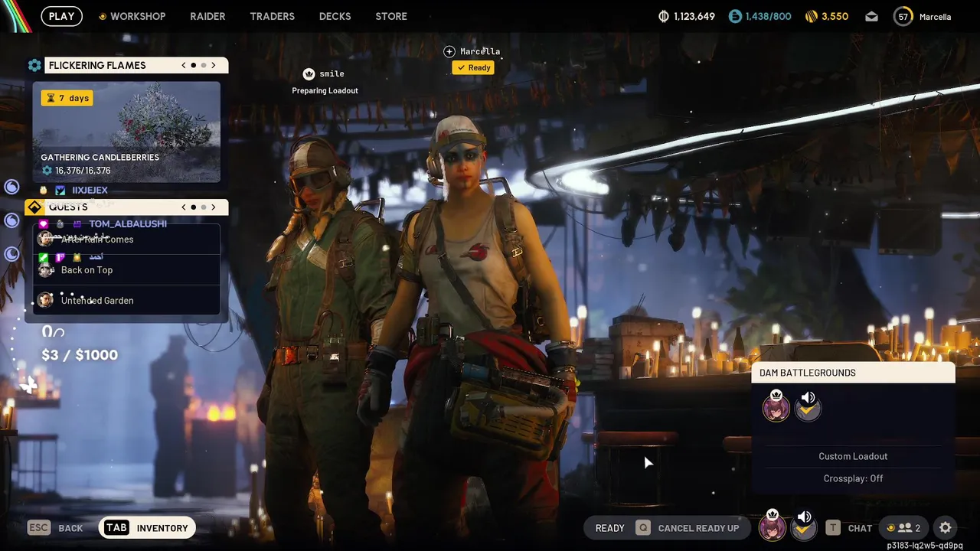Check the coin balance 1,123,649
980x551 pixels.
click(x=687, y=16)
